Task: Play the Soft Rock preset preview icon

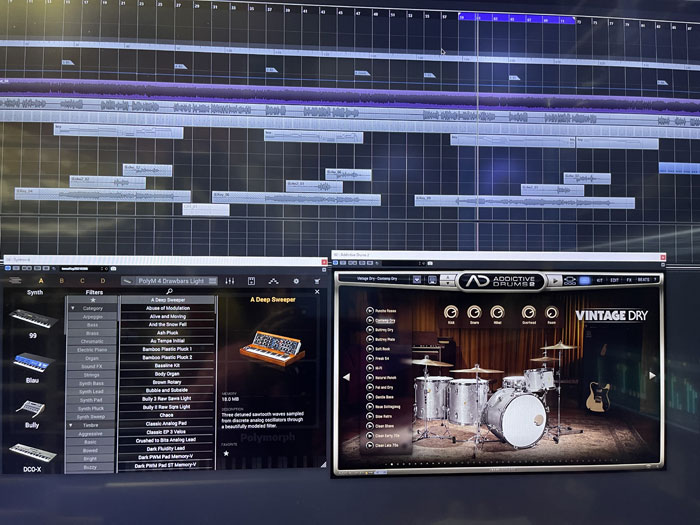Action: coord(370,349)
